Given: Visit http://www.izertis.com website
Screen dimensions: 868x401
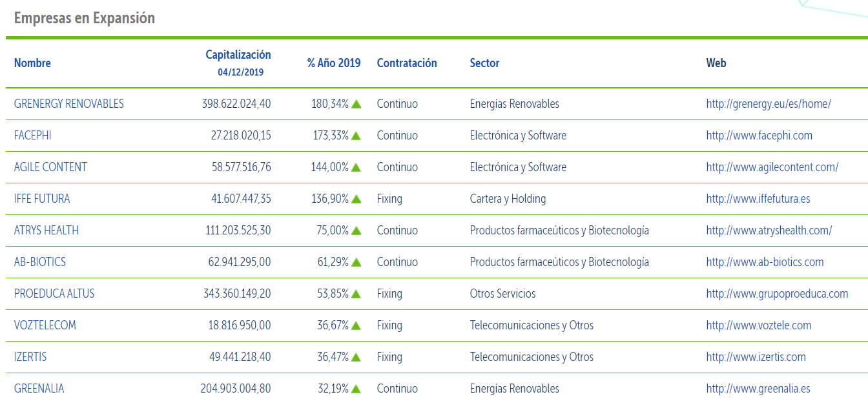Looking at the screenshot, I should click(x=756, y=357).
